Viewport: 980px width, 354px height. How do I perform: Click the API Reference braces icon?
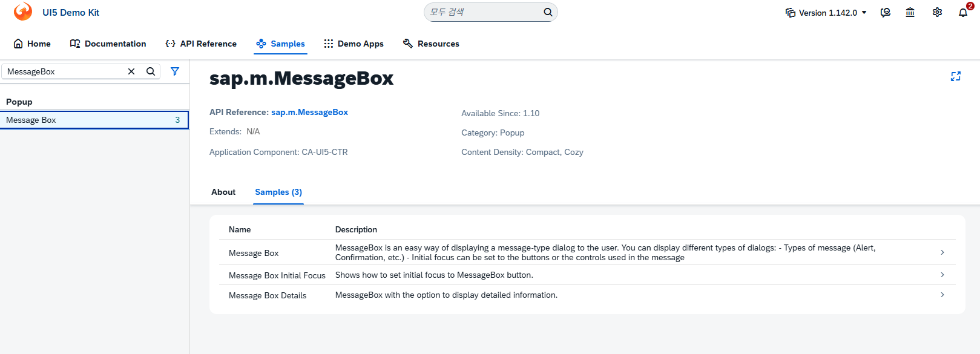pos(171,44)
